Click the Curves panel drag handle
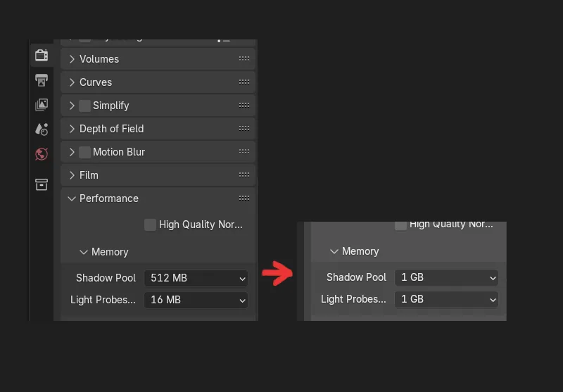Viewport: 563px width, 392px height. coord(244,82)
